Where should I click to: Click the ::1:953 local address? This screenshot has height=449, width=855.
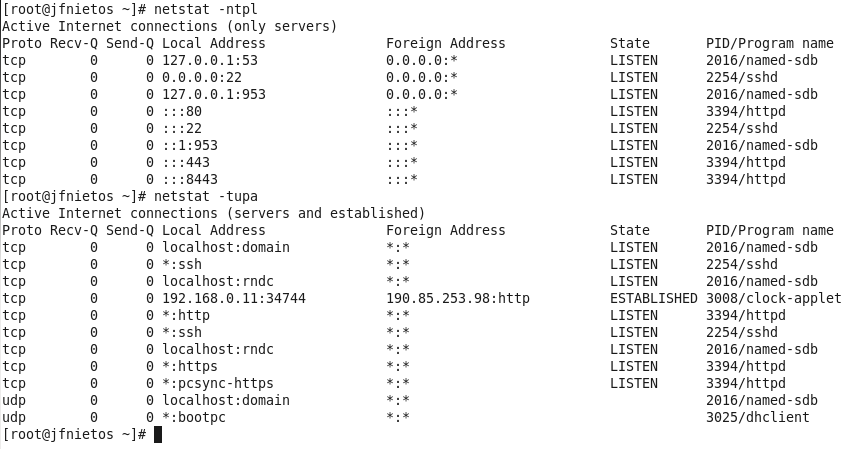pyautogui.click(x=190, y=145)
